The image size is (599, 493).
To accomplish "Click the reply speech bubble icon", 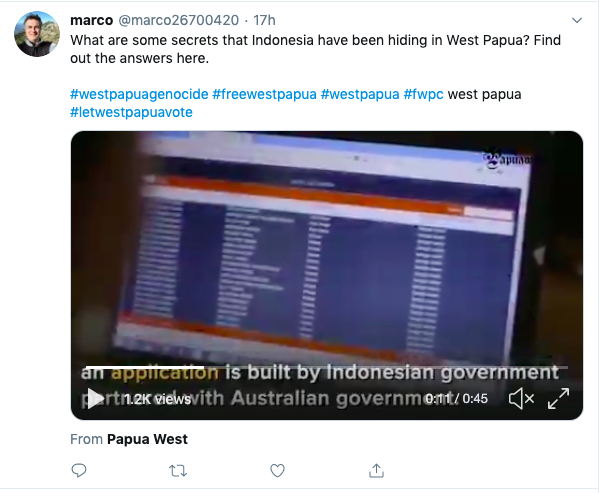I will 79,470.
